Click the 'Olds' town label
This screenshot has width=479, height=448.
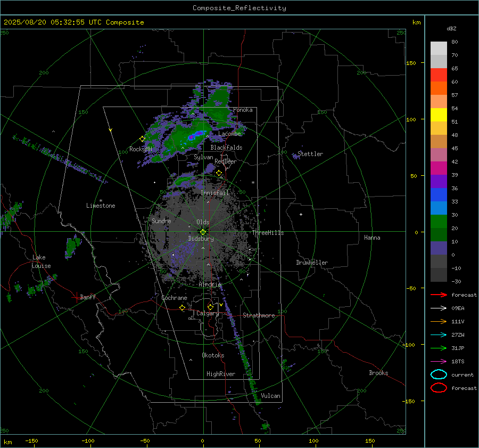pyautogui.click(x=203, y=222)
